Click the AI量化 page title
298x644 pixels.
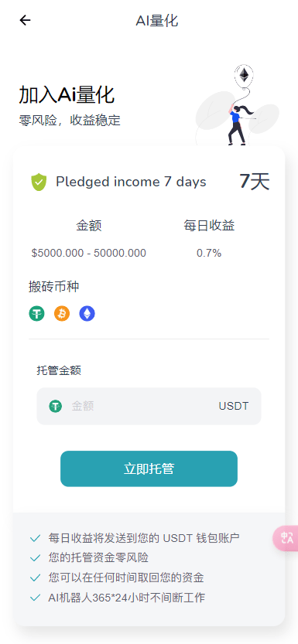point(157,20)
